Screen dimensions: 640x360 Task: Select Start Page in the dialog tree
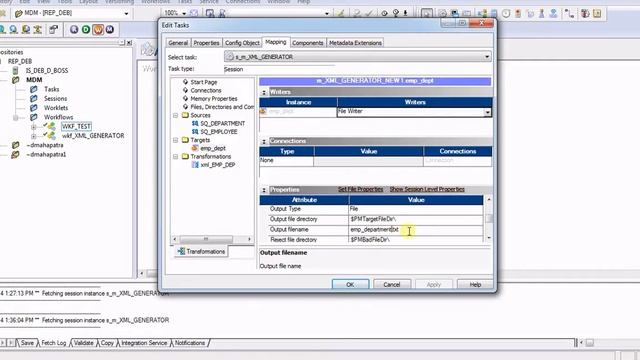click(x=204, y=82)
